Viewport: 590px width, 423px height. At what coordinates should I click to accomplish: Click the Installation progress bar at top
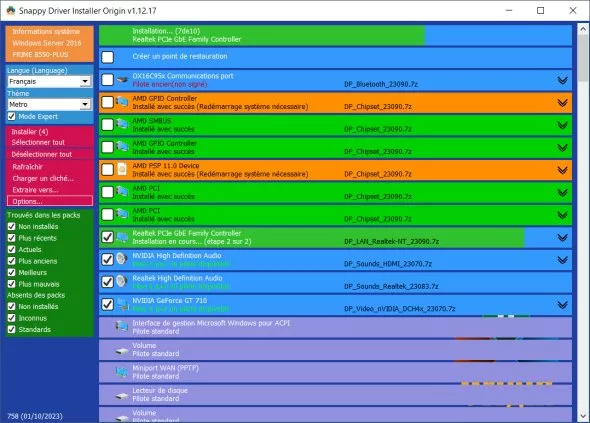tap(335, 35)
